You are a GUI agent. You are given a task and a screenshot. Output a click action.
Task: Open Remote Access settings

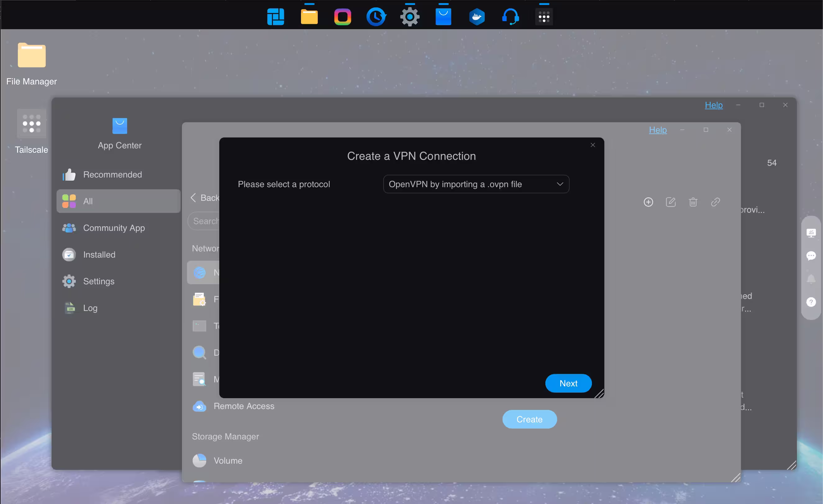click(x=243, y=406)
